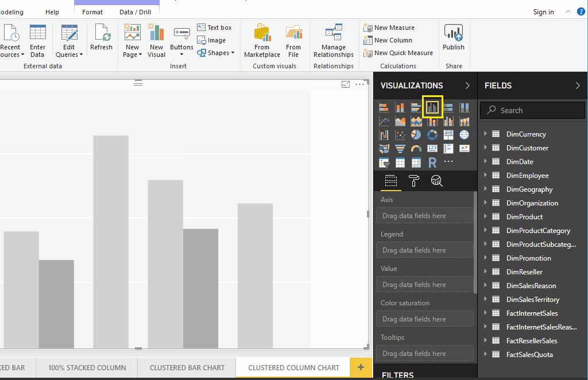
Task: Click the Publish icon in ribbon
Action: [453, 38]
